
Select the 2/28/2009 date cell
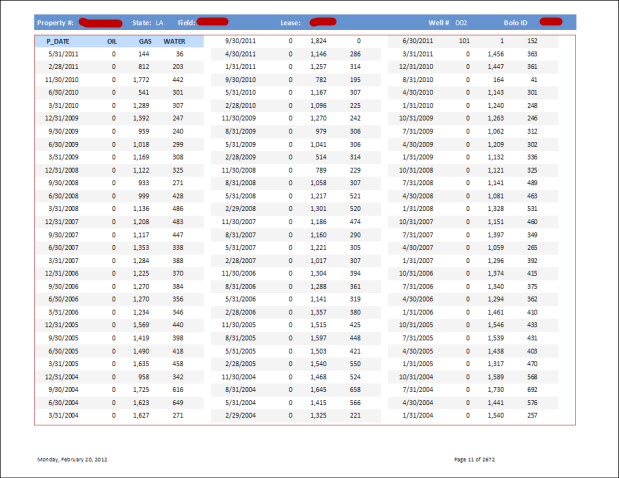240,157
